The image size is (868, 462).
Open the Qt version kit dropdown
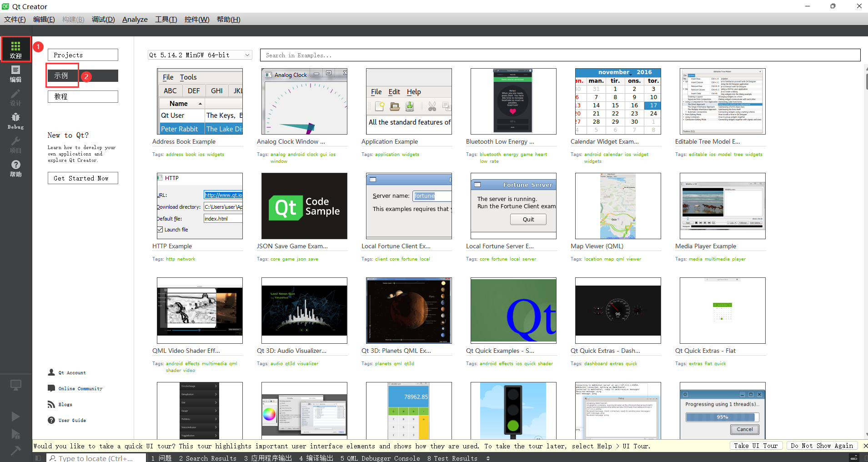(x=200, y=55)
